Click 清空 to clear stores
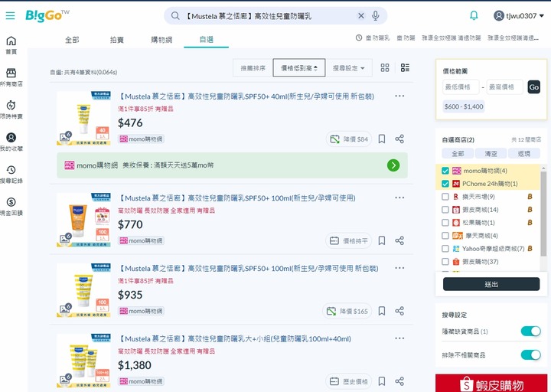This screenshot has width=551, height=392. point(491,154)
